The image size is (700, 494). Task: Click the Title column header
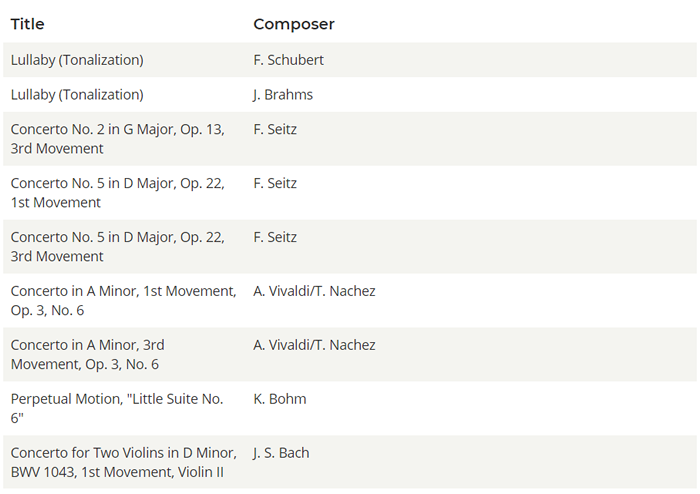[27, 24]
